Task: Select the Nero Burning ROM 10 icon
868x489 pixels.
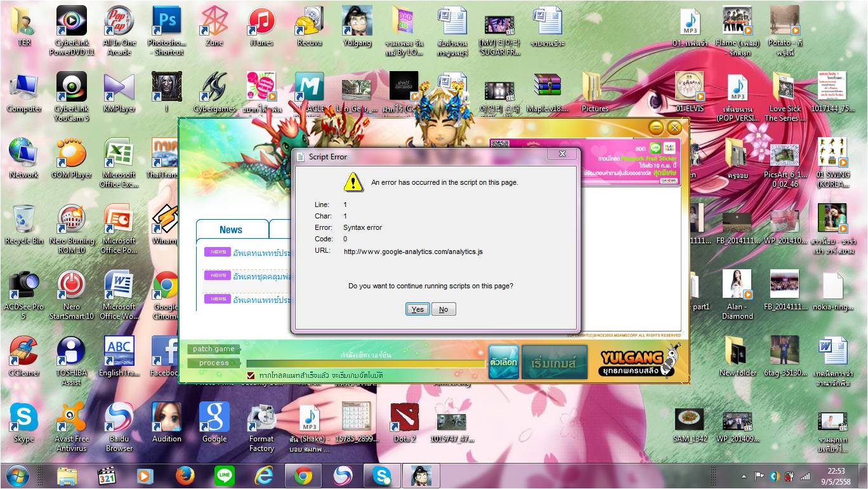Action: point(72,229)
